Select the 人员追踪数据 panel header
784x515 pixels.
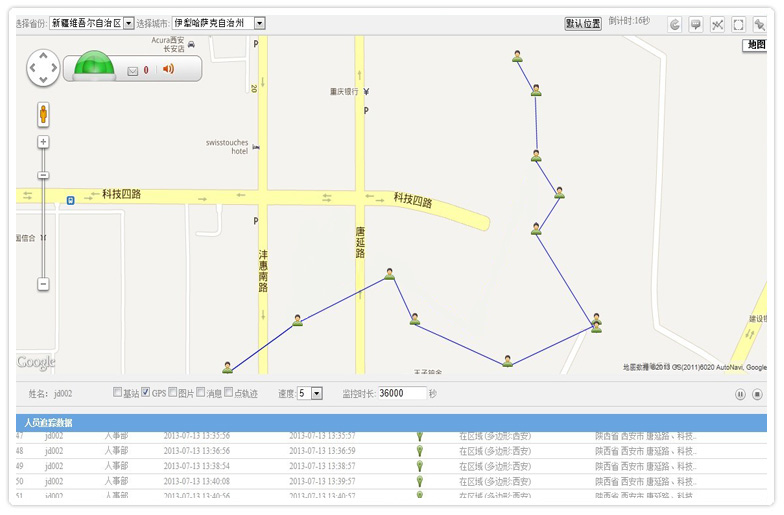click(48, 423)
